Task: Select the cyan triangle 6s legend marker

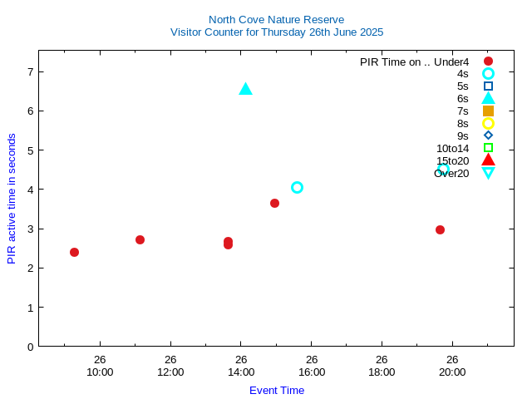Action: point(488,98)
